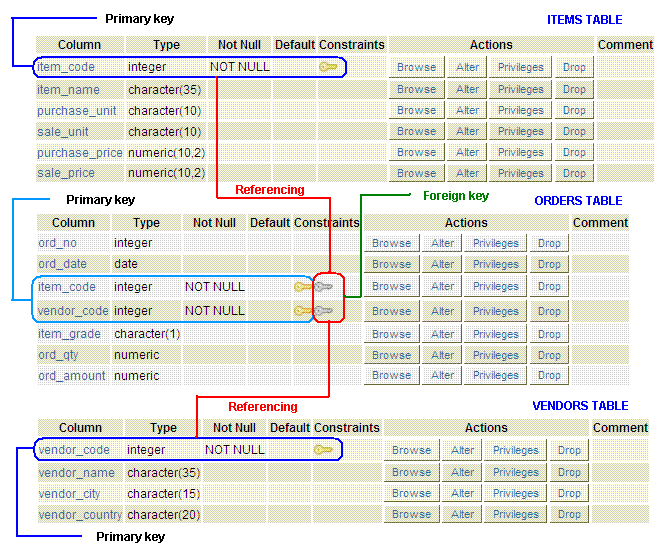The height and width of the screenshot is (557, 658).
Task: Click the primary key icon in ITEMS item_code row
Action: click(x=328, y=67)
